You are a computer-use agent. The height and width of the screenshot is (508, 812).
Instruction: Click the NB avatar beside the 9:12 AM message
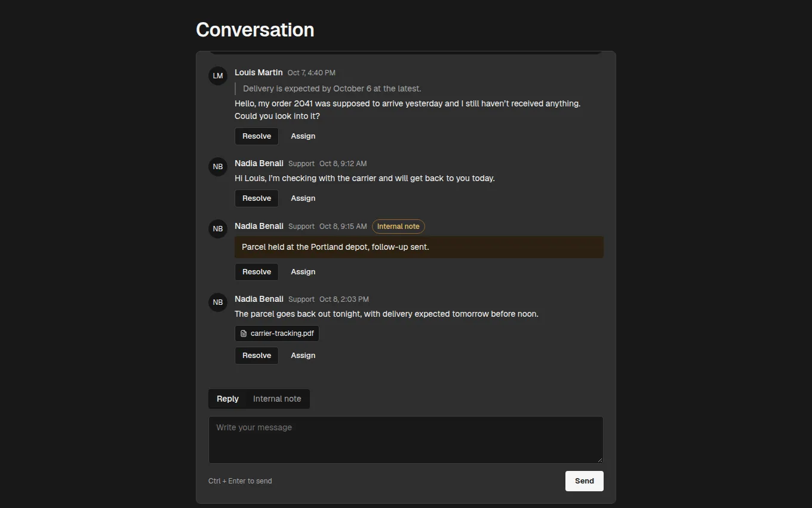coord(218,167)
